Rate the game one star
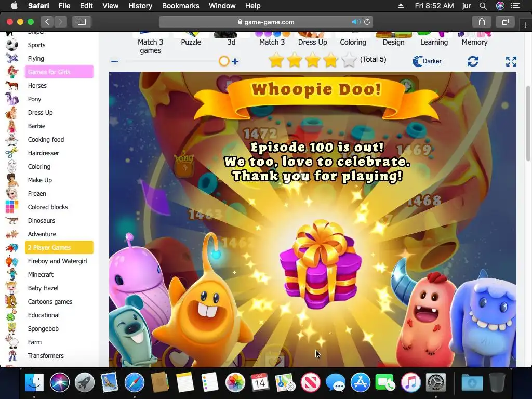Image resolution: width=532 pixels, height=399 pixels. pyautogui.click(x=276, y=60)
